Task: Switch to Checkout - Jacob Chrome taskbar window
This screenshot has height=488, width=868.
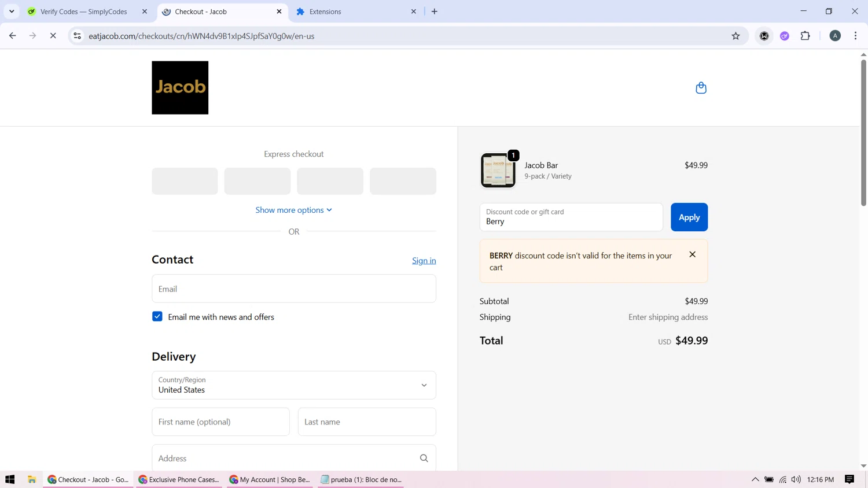Action: pos(88,479)
